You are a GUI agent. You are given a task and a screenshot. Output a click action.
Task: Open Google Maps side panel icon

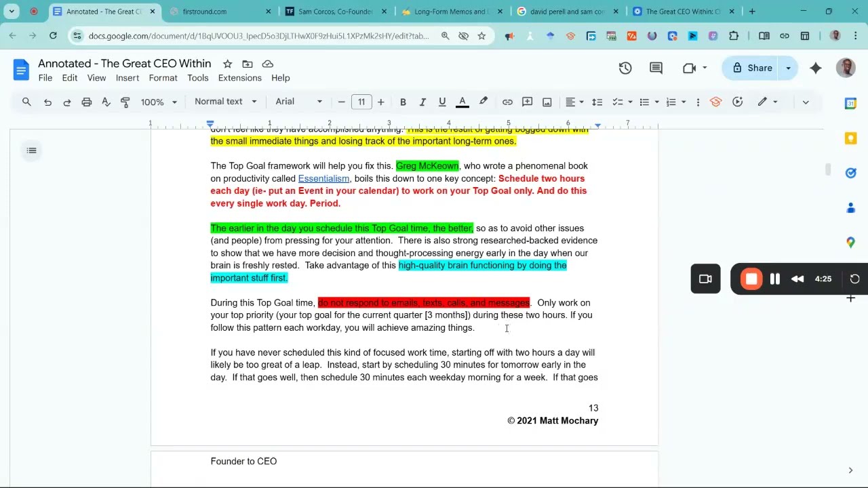pyautogui.click(x=850, y=242)
